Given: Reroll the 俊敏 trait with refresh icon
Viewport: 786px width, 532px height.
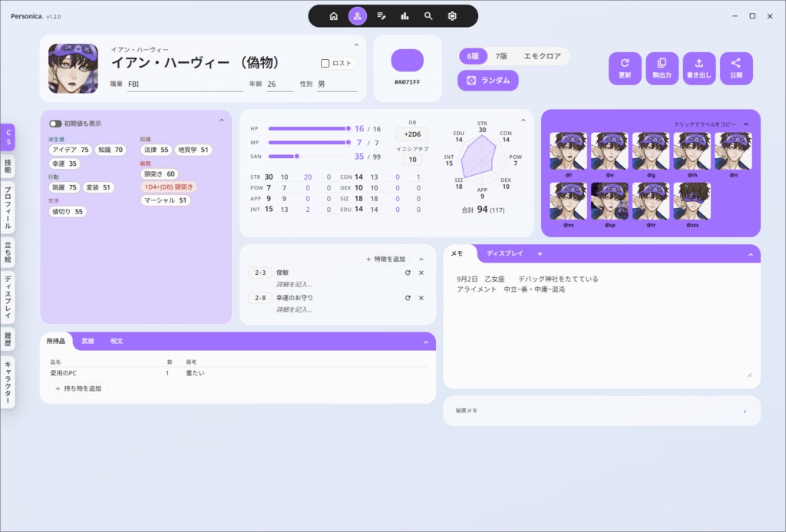Looking at the screenshot, I should coord(408,273).
